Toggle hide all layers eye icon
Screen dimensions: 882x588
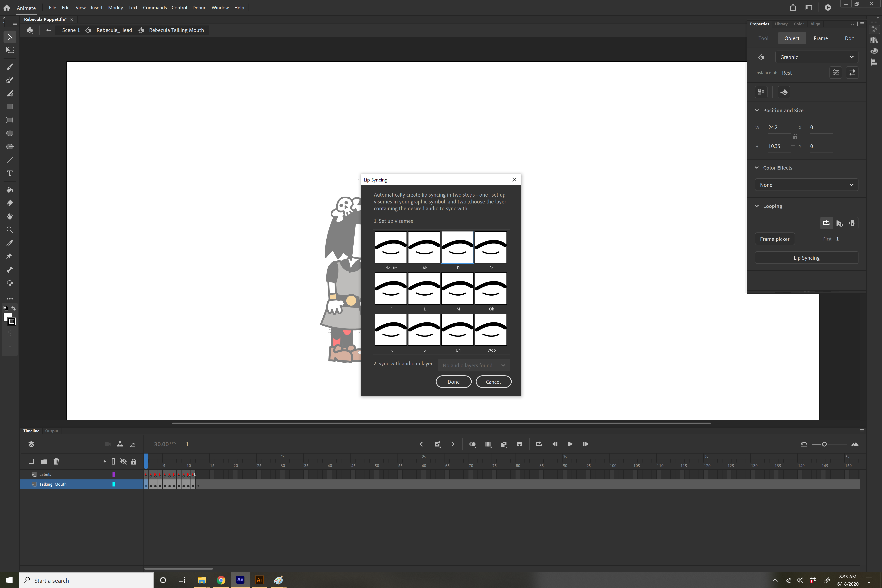point(123,461)
